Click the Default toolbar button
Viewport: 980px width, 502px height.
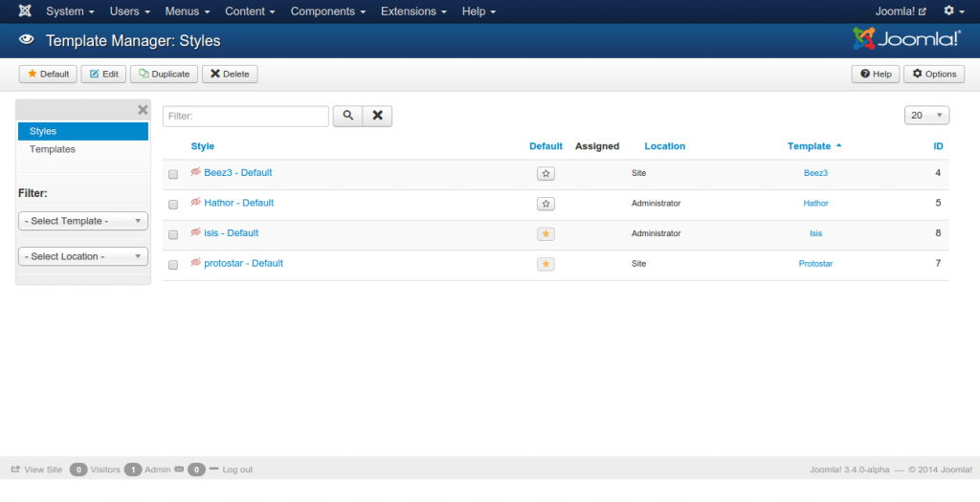pos(48,74)
